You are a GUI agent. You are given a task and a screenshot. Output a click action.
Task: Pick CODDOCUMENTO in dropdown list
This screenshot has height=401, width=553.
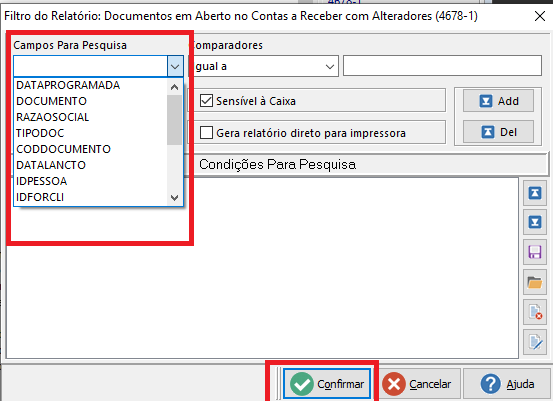click(x=63, y=149)
